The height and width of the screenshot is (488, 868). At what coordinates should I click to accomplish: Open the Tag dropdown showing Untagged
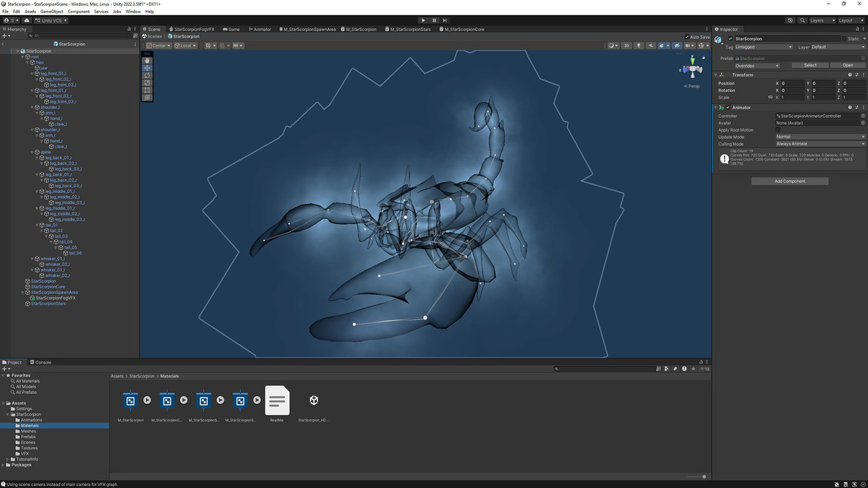(764, 47)
